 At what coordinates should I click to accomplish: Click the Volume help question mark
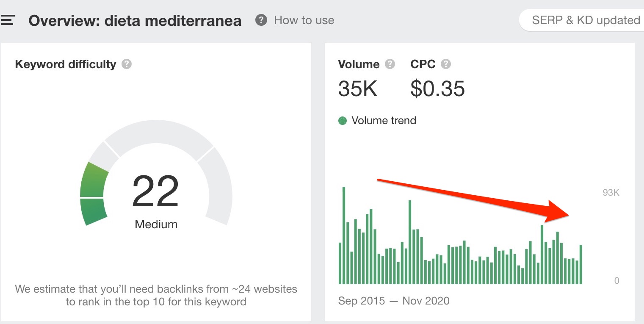(x=390, y=64)
